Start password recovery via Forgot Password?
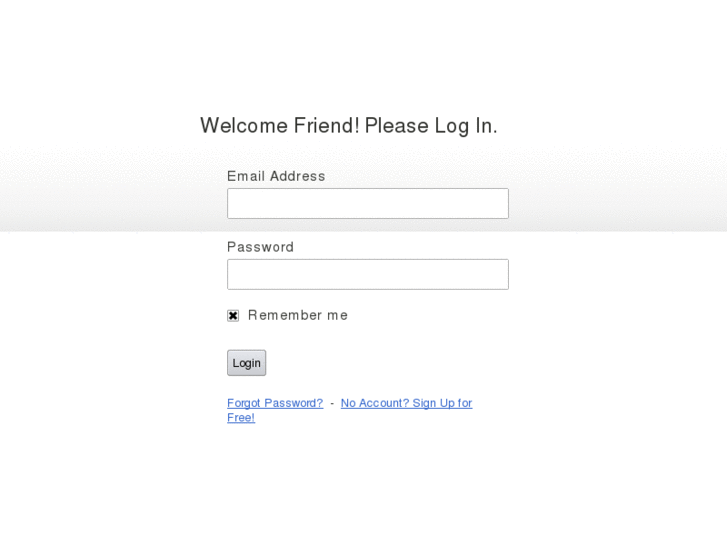The height and width of the screenshot is (545, 727). click(x=275, y=403)
